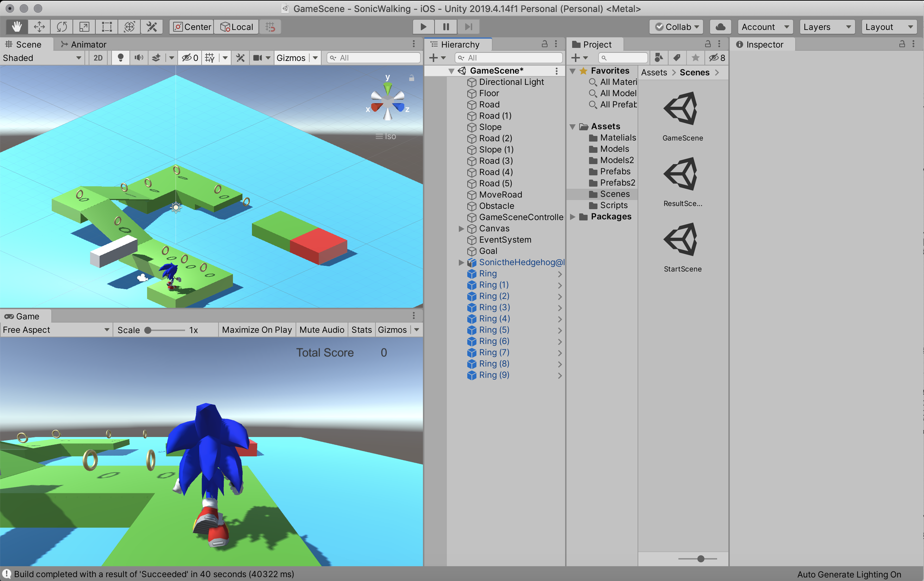
Task: Toggle scene effects such as skybox
Action: [156, 58]
